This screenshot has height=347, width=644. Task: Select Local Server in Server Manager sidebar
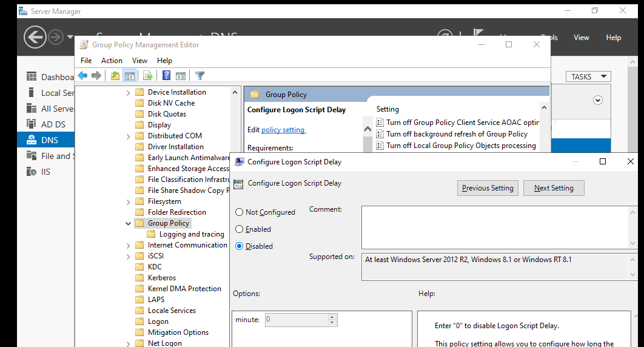[x=51, y=93]
